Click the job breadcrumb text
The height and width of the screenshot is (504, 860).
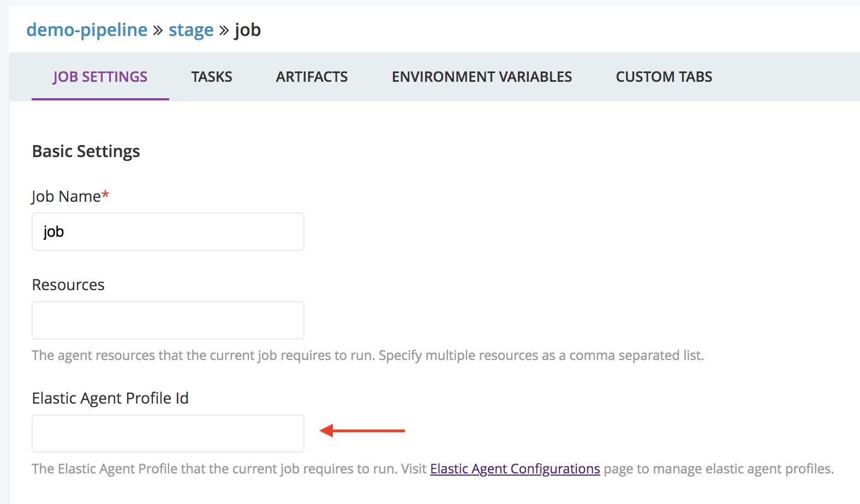pos(248,30)
